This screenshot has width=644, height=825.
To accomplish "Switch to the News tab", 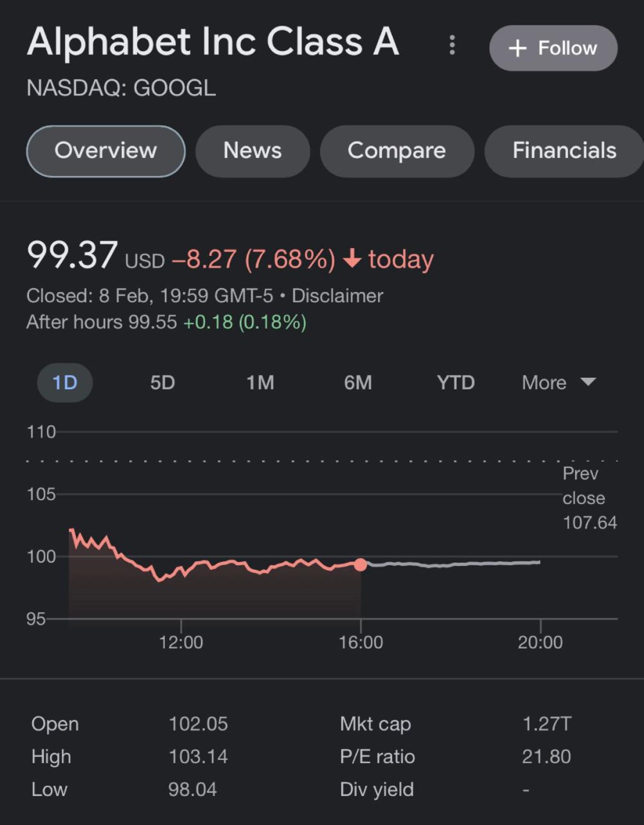I will tap(253, 151).
